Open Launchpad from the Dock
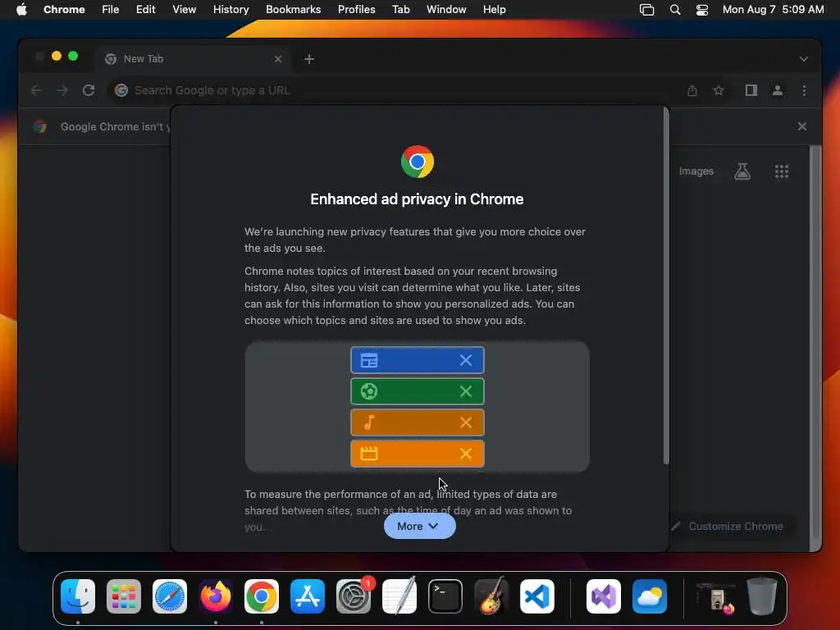This screenshot has width=840, height=630. coord(124,596)
